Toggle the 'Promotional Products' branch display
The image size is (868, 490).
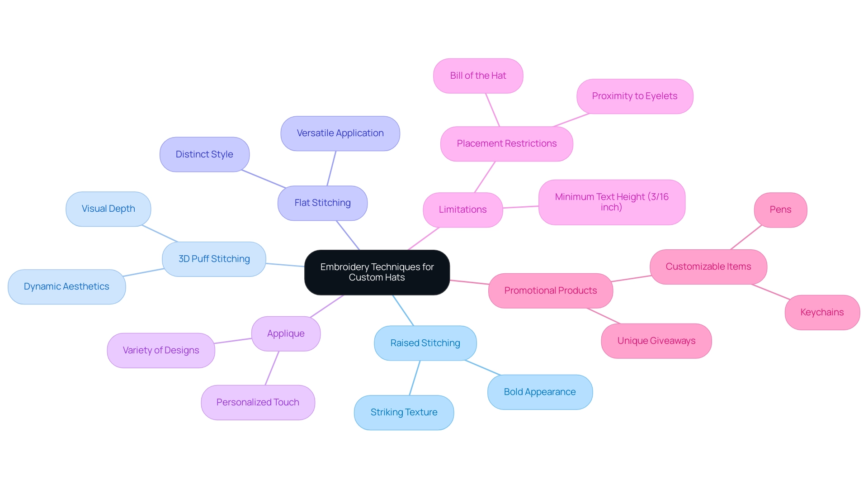(550, 290)
